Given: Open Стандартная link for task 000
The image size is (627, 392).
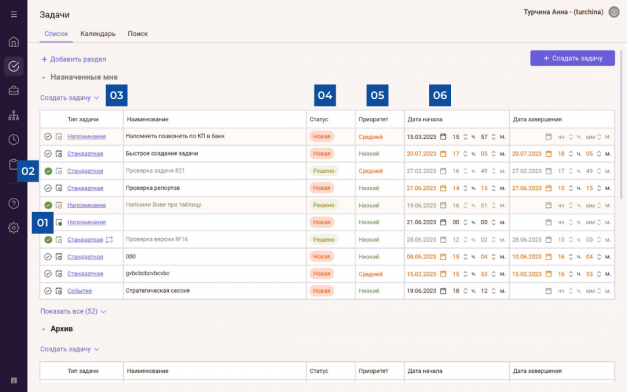Looking at the screenshot, I should (x=85, y=256).
